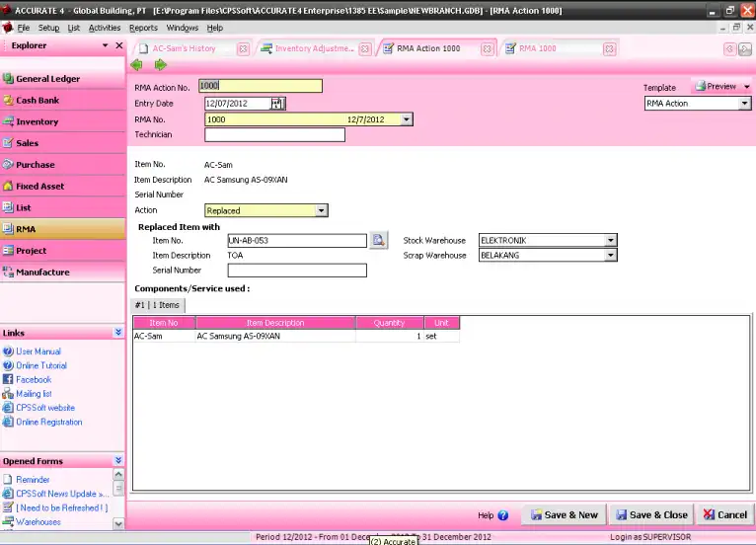This screenshot has width=756, height=545.
Task: Open List module in Explorer
Action: [x=63, y=207]
